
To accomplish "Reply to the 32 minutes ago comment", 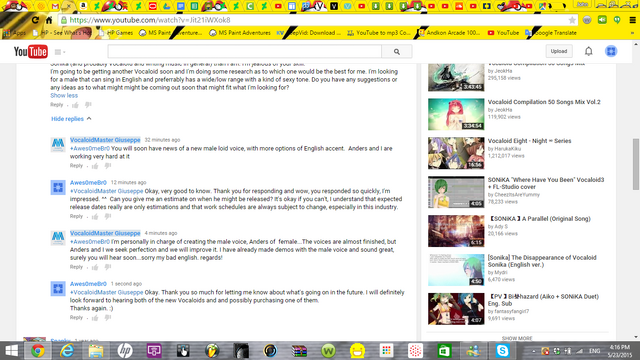I will 76,166.
